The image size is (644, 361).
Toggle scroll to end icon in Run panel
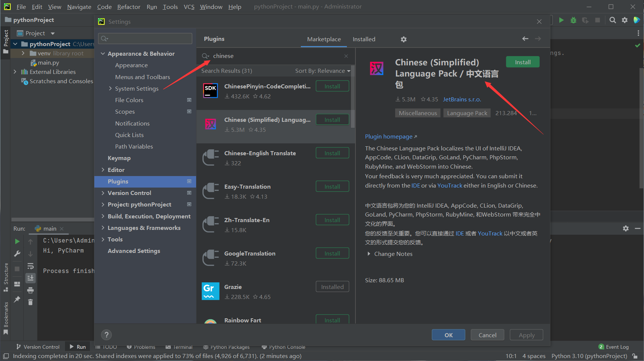click(30, 278)
